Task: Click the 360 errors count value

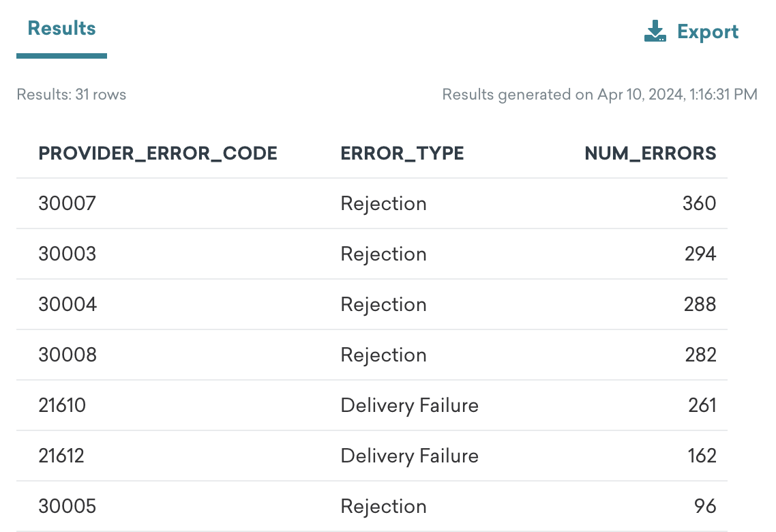Action: coord(700,203)
